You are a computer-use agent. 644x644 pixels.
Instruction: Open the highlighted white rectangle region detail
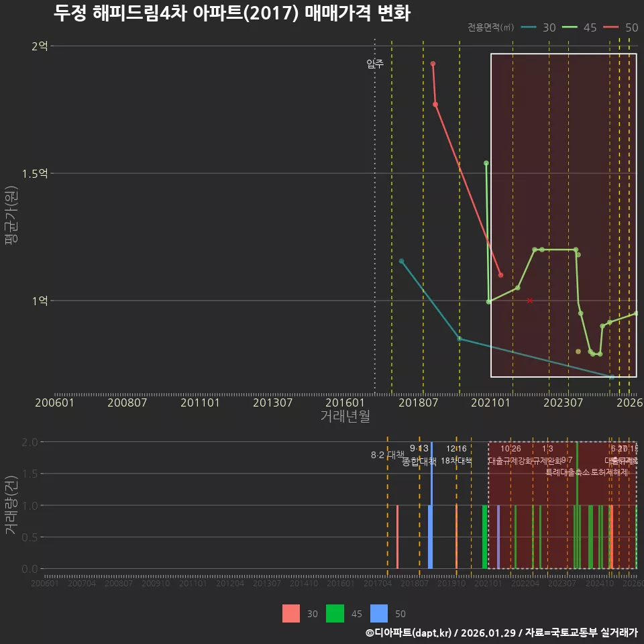(x=563, y=215)
